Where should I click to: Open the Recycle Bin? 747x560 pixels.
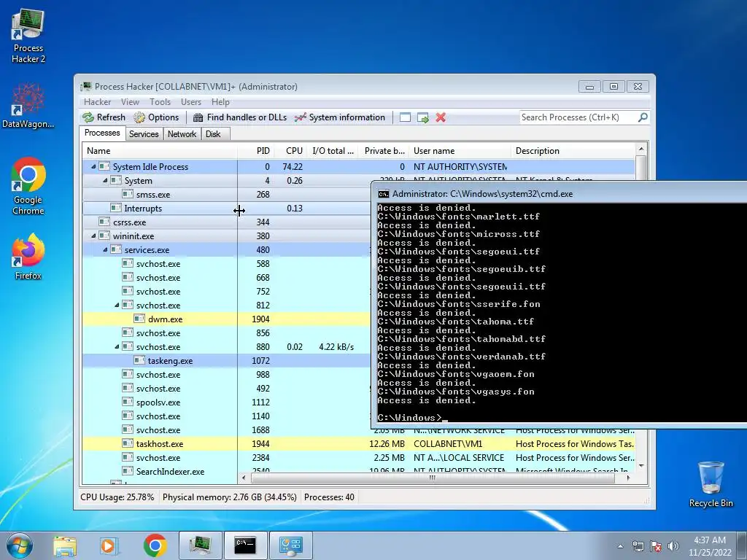point(711,484)
